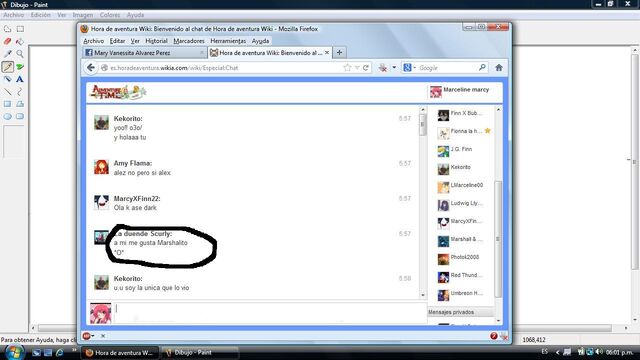Expand the Google search engine dropdown
The image size is (640, 360).
click(409, 68)
